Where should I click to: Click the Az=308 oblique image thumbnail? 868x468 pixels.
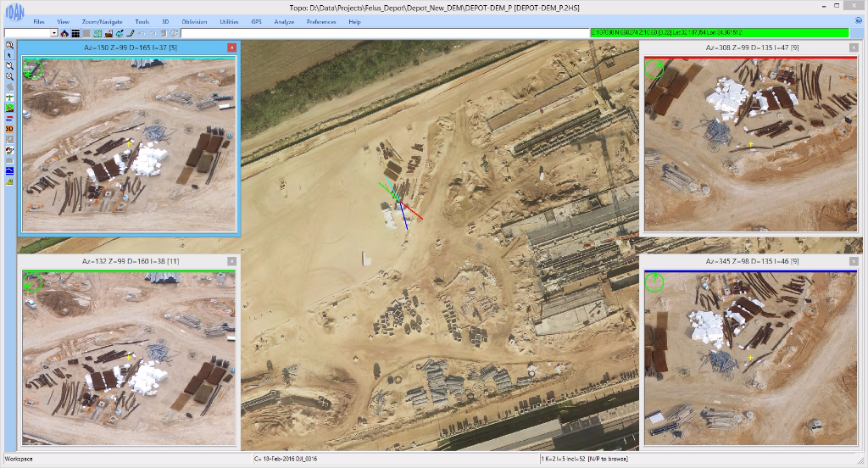tap(749, 144)
